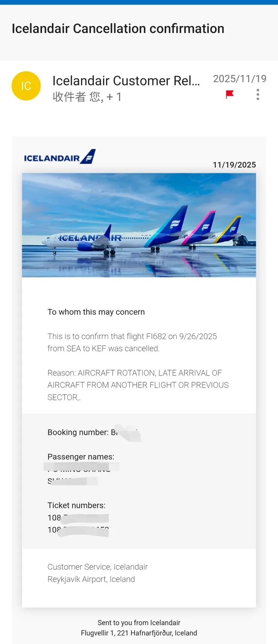Image resolution: width=278 pixels, height=644 pixels.
Task: Tap the Flugvellir 1, 221 Hafnarfjörður address
Action: (139, 633)
